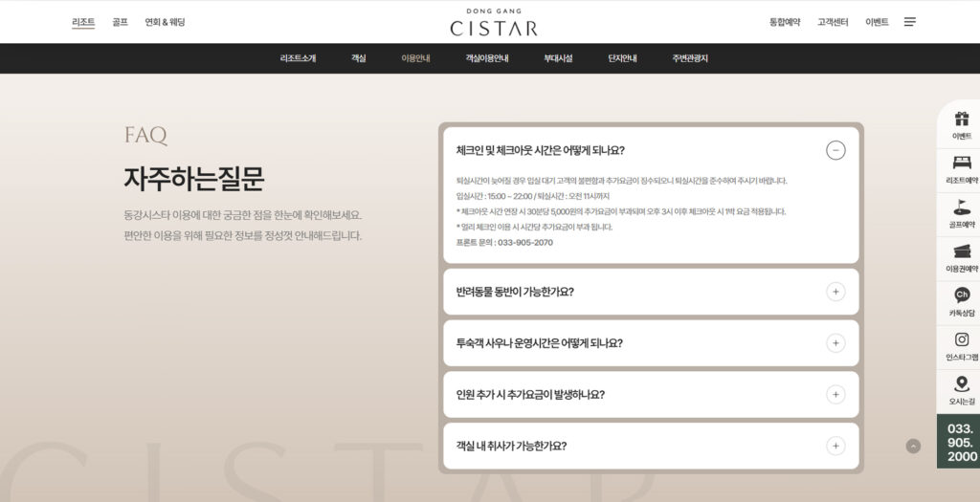
Task: Click the map pin directions icon
Action: (961, 384)
